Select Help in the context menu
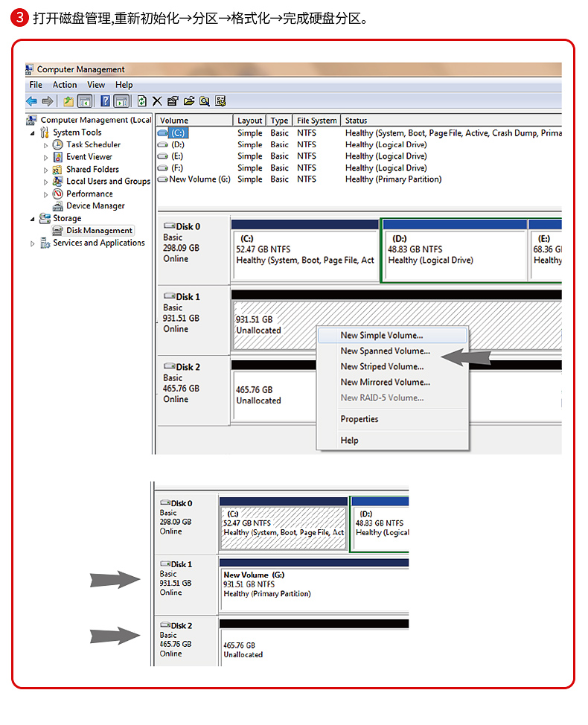 coord(392,441)
